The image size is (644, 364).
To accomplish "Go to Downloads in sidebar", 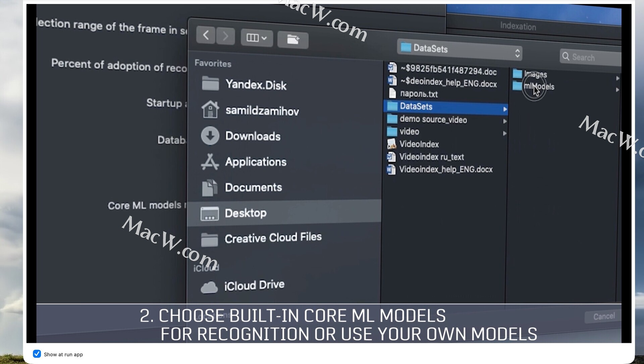I will [252, 136].
